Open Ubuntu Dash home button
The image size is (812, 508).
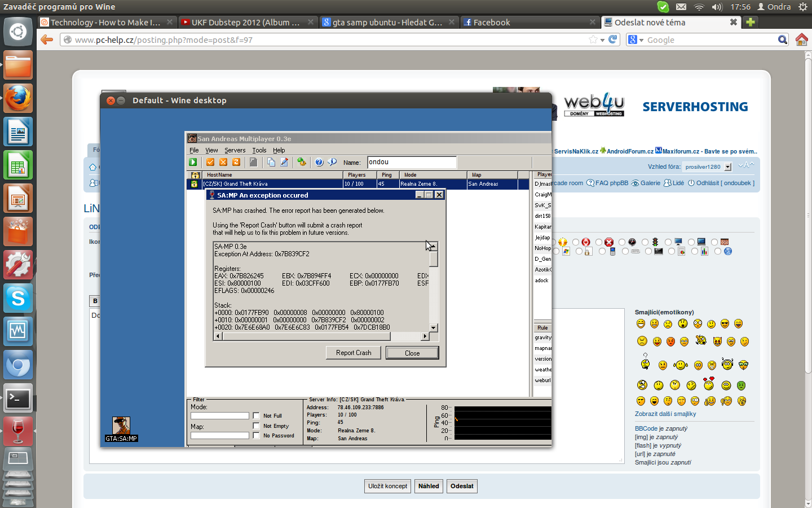point(18,32)
